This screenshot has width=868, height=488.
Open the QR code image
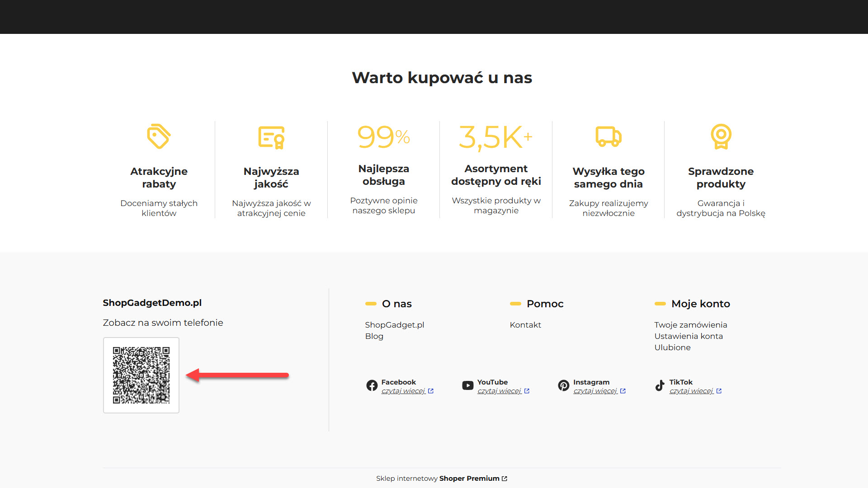coord(141,375)
